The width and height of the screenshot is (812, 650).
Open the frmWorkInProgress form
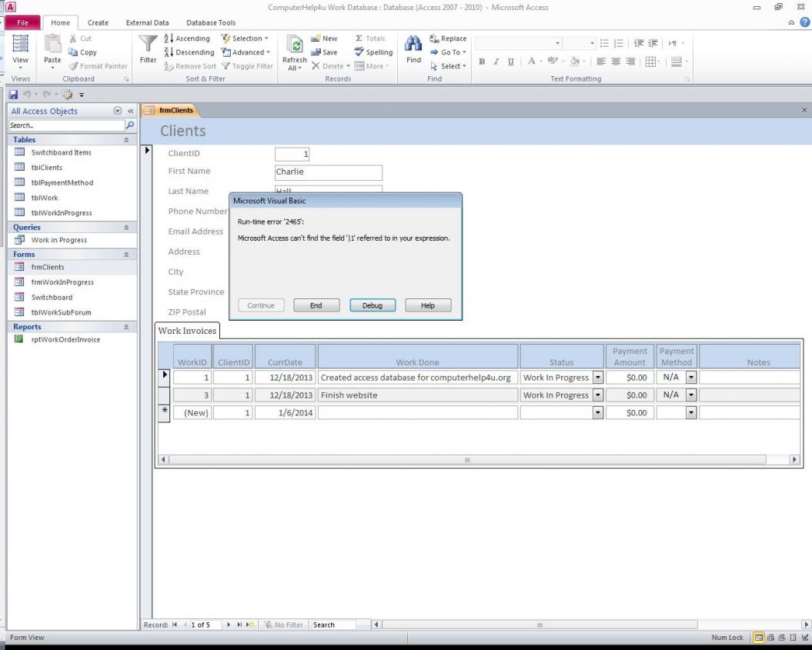pyautogui.click(x=62, y=282)
